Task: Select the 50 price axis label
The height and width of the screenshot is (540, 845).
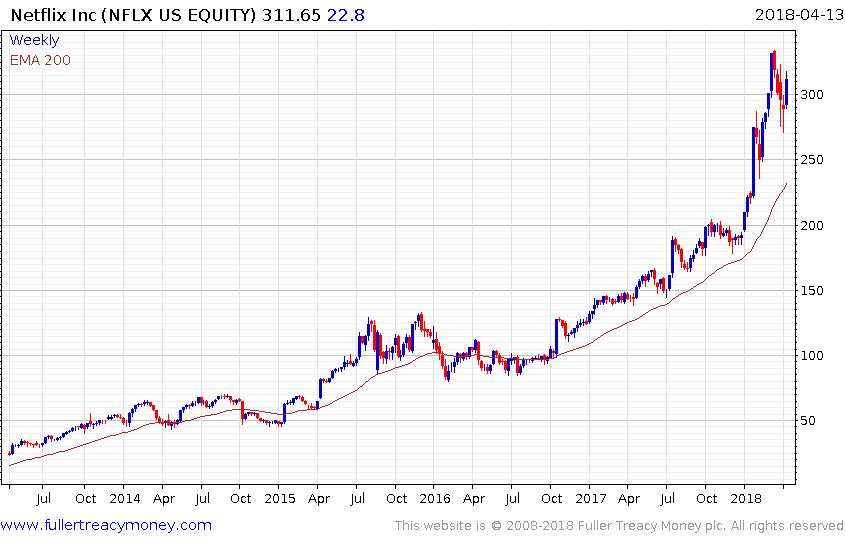Action: point(808,421)
